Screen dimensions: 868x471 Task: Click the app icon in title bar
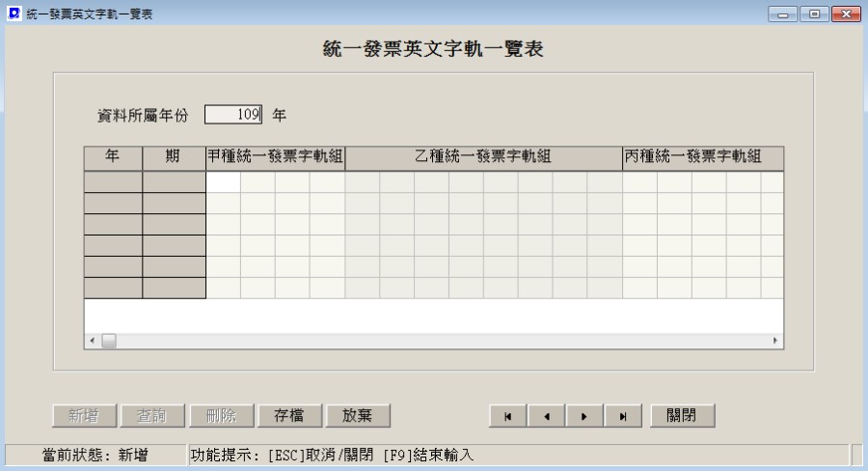pos(14,14)
